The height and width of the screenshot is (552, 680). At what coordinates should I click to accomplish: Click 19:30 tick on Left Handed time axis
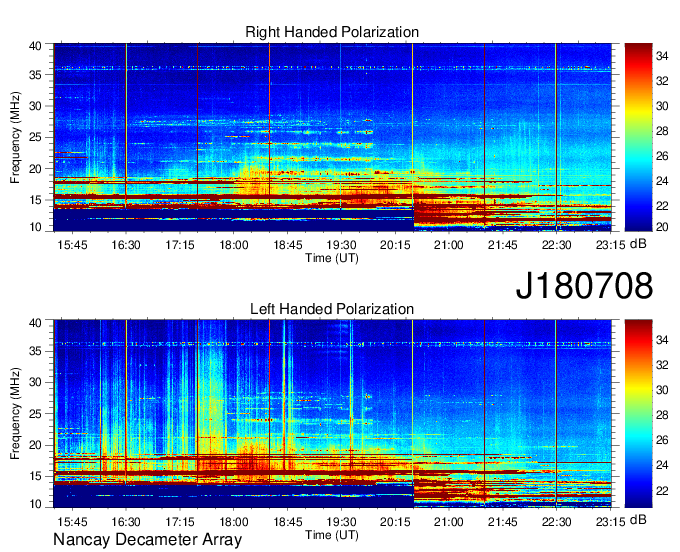coord(341,522)
